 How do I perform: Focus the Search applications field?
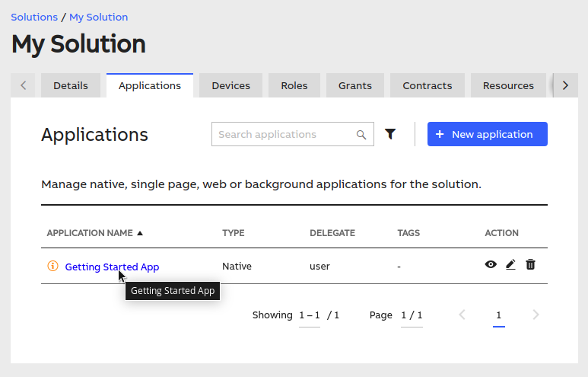click(x=293, y=134)
